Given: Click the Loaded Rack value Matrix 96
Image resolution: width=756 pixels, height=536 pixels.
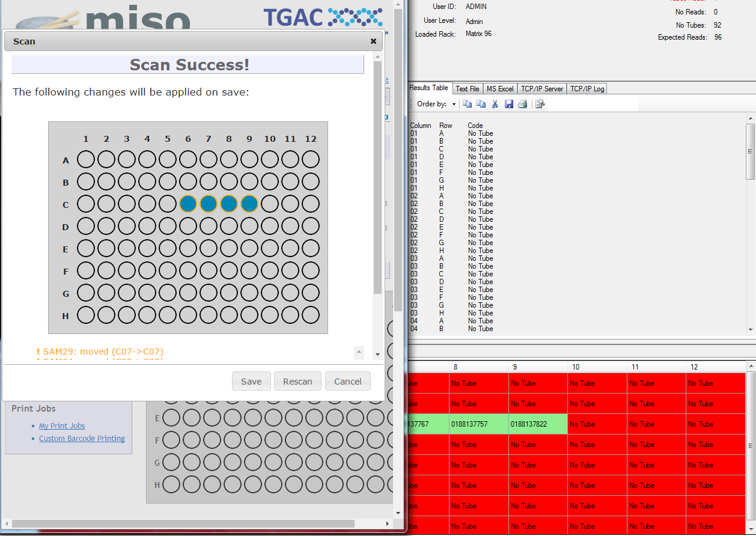Looking at the screenshot, I should 478,34.
